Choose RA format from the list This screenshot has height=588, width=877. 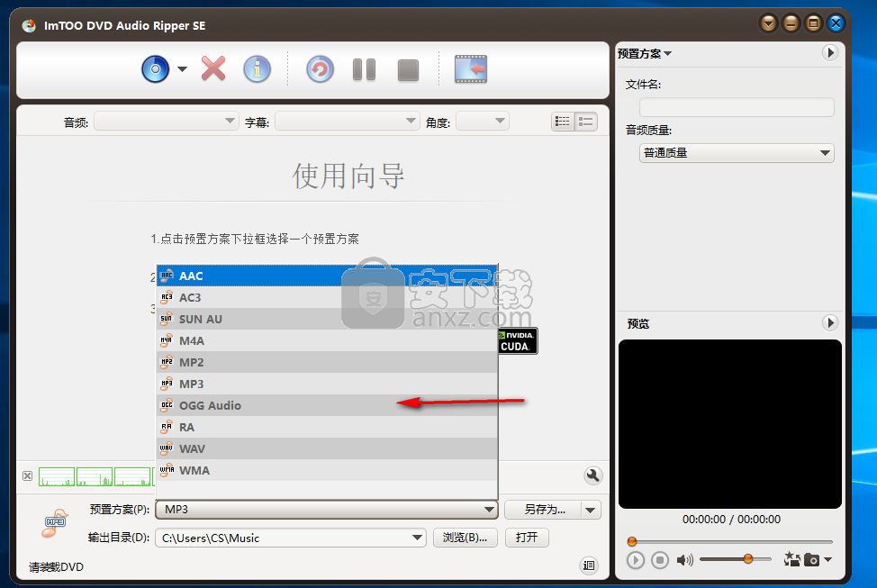[x=327, y=428]
